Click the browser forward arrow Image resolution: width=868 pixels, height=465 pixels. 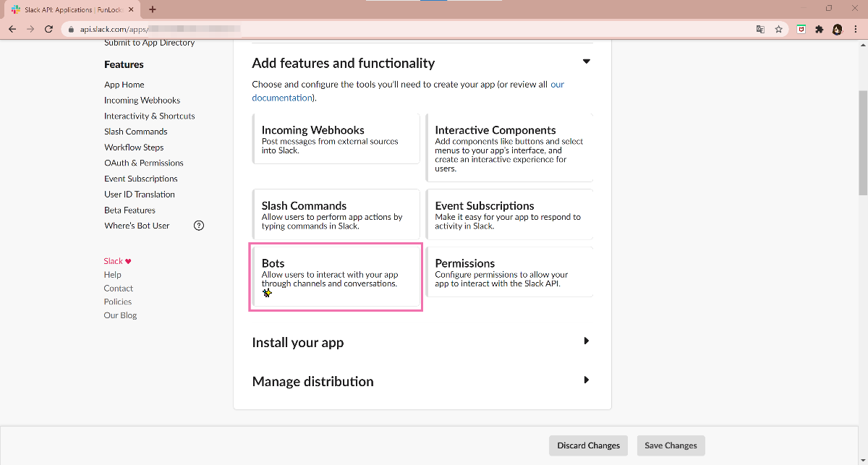(x=30, y=29)
